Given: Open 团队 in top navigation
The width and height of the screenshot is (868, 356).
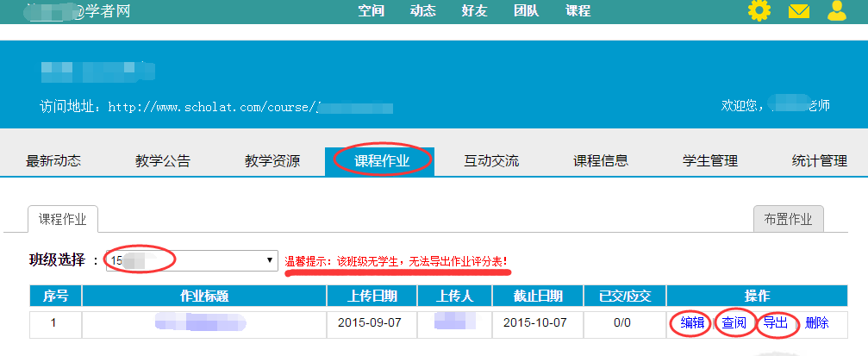Looking at the screenshot, I should pyautogui.click(x=526, y=11).
